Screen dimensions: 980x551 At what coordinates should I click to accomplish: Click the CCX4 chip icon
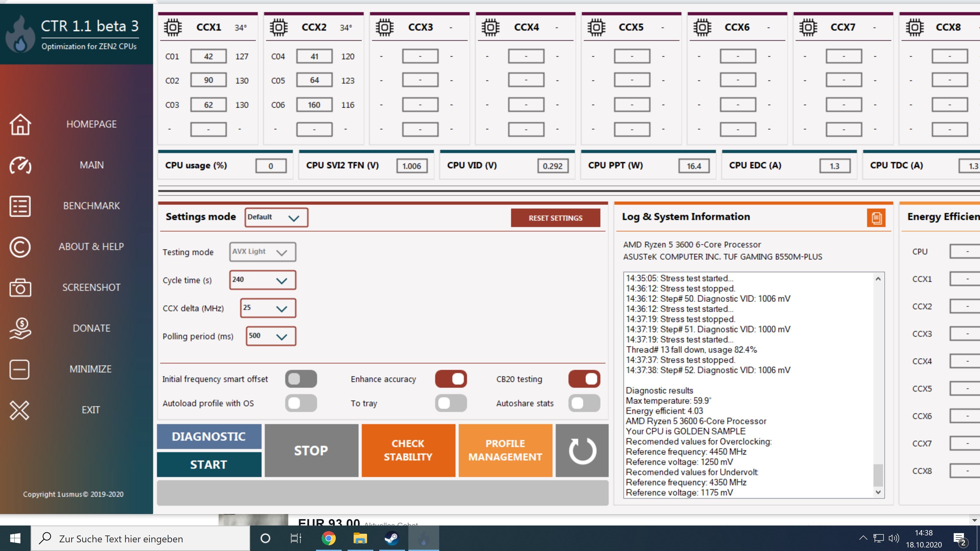(x=490, y=27)
